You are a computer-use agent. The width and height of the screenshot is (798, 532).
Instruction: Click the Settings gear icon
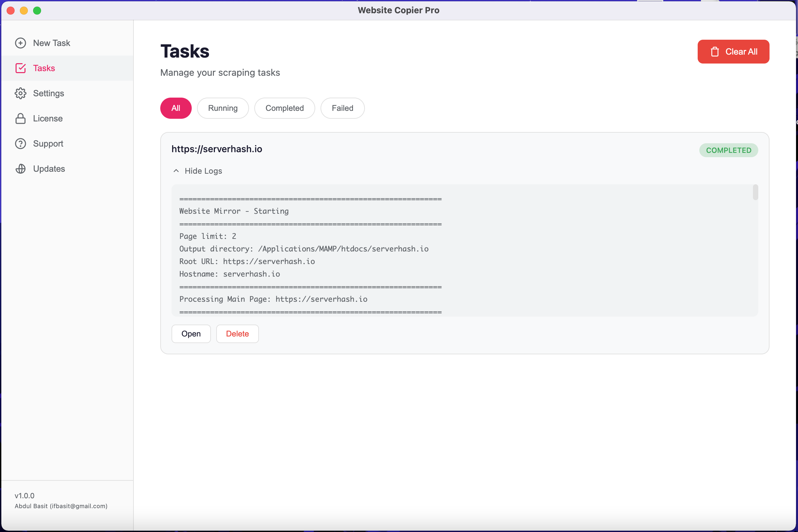(21, 93)
